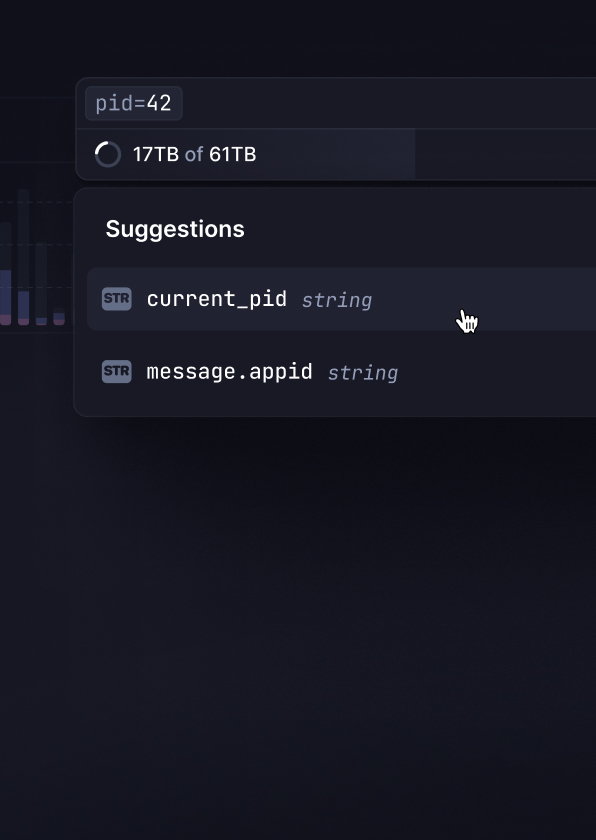Click the STR icon next to current_pid
This screenshot has height=840, width=596.
tap(117, 299)
